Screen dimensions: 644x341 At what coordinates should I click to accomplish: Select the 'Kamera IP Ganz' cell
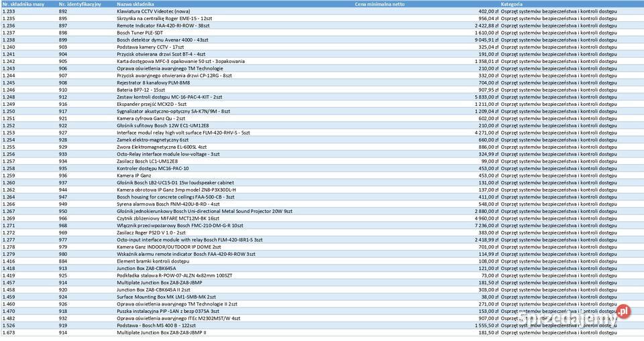(134, 176)
